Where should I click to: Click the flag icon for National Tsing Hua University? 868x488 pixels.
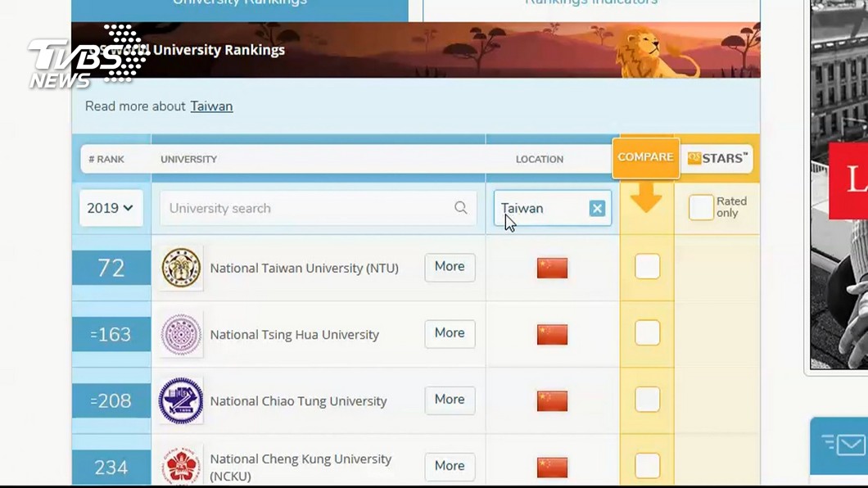(x=552, y=335)
